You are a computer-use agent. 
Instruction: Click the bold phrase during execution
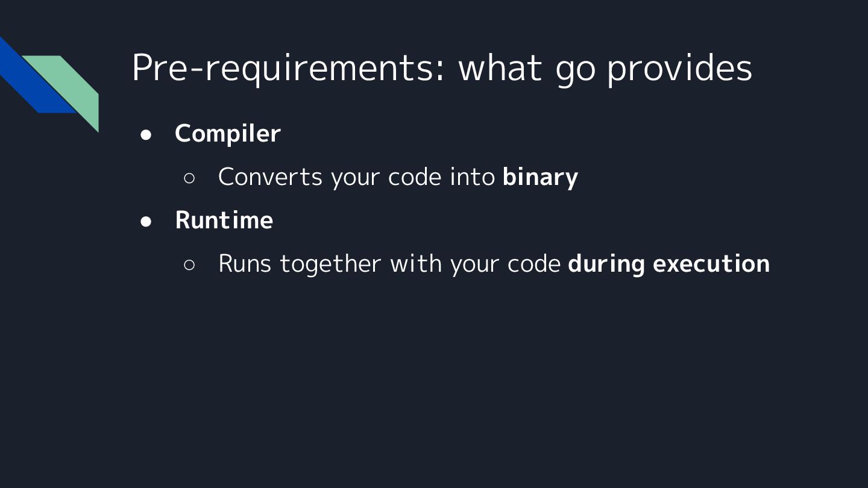point(668,264)
